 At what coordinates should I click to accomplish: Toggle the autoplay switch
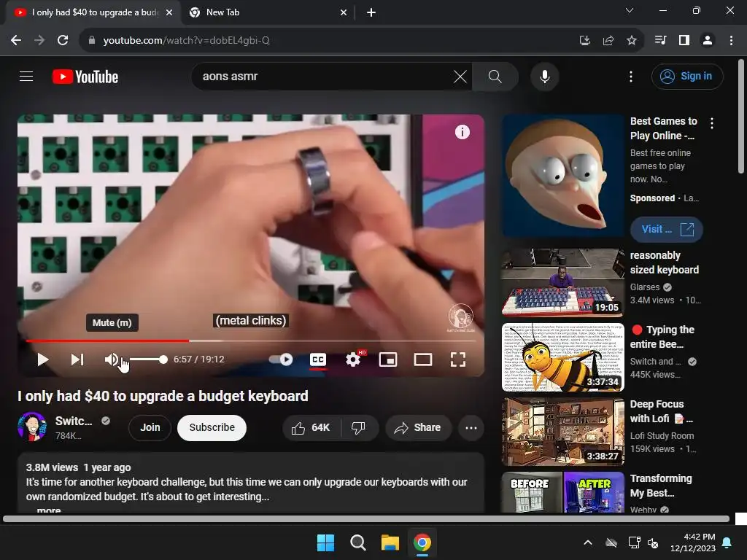click(x=281, y=359)
